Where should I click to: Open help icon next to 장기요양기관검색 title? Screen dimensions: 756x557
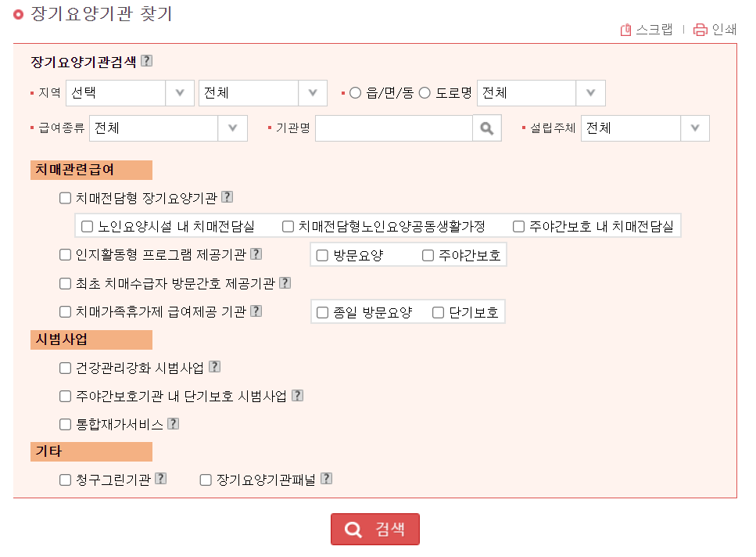click(146, 60)
